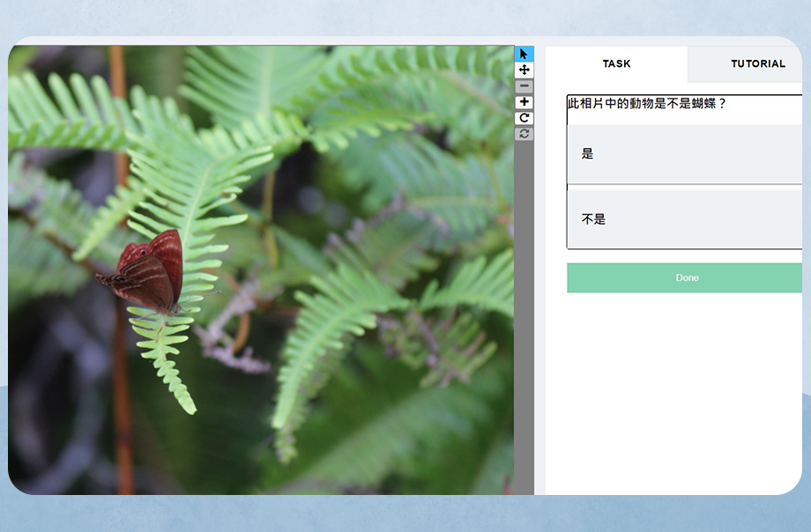811x532 pixels.
Task: Click the question text 此相片中的動物是不是蝴蝶？
Action: click(x=646, y=104)
